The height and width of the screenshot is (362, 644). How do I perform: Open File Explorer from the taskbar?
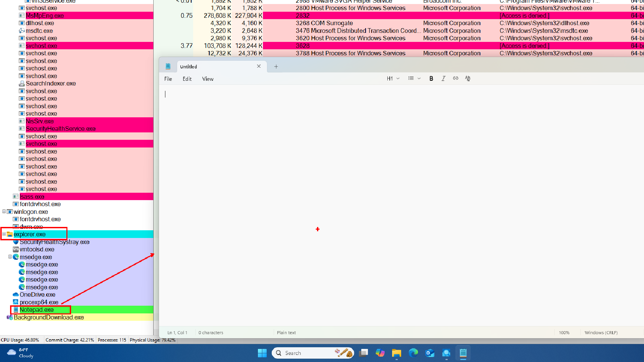396,353
